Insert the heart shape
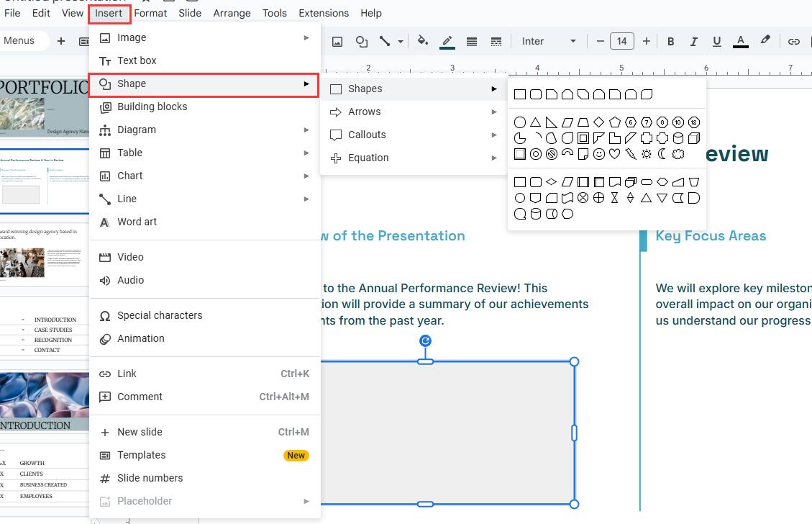The image size is (812, 524). click(x=615, y=154)
